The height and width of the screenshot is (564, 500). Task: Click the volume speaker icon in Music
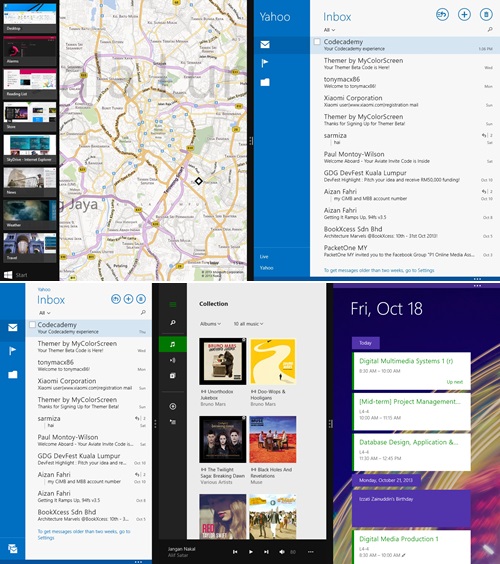coord(283,552)
